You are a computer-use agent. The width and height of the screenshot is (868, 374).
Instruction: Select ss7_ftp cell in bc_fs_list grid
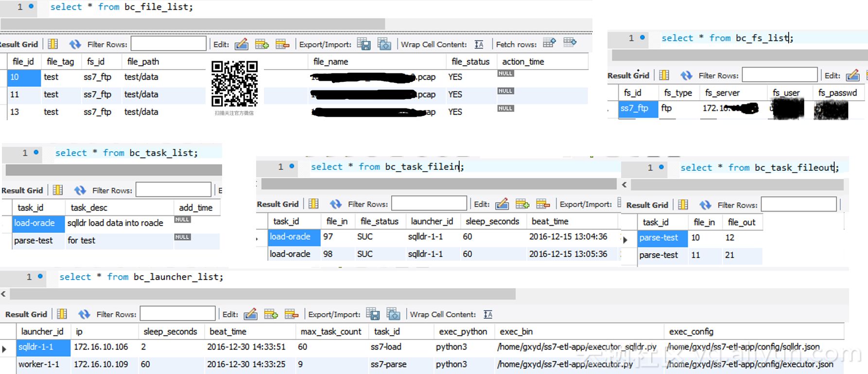tap(638, 108)
